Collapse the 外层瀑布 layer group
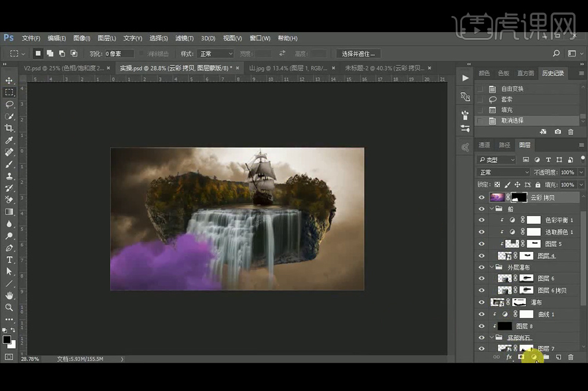This screenshot has width=588, height=391. [x=492, y=267]
